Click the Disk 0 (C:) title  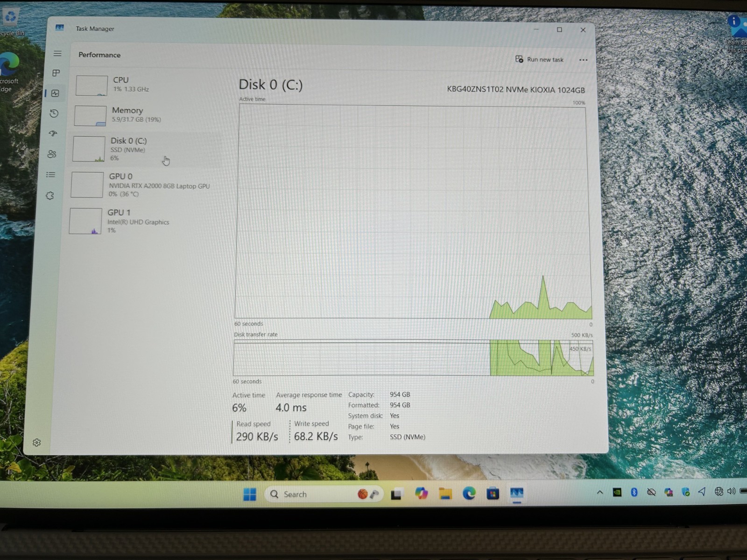[271, 84]
